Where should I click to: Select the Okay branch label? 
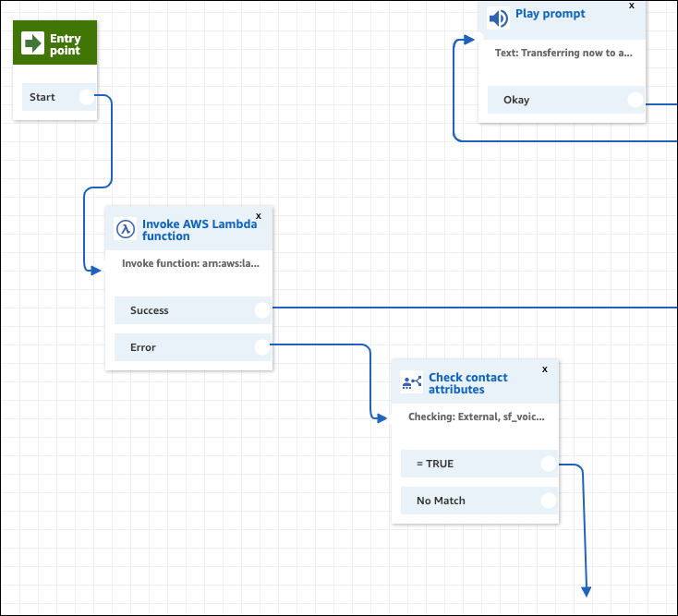(516, 100)
